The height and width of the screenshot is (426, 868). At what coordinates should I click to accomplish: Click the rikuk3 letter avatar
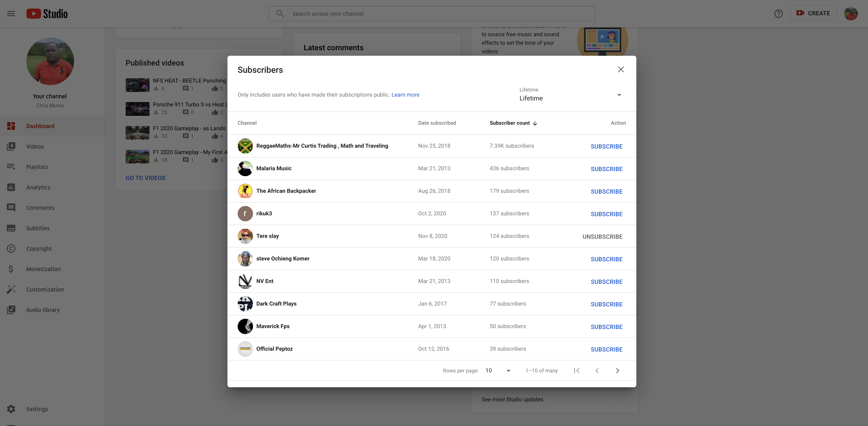(x=245, y=213)
